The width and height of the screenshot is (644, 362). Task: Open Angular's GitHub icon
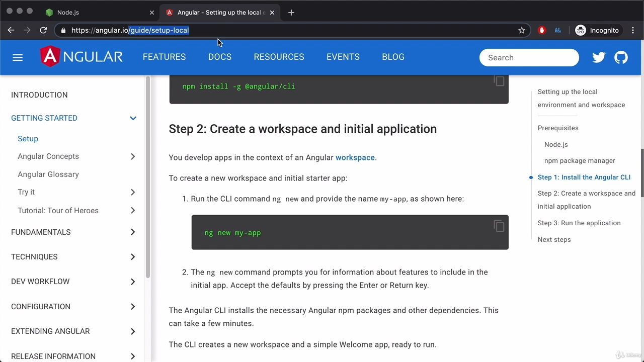pos(621,57)
